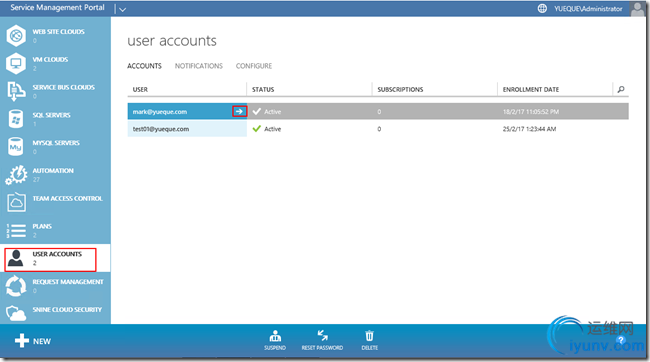Click the user accounts page heading
650x362 pixels.
pos(172,41)
